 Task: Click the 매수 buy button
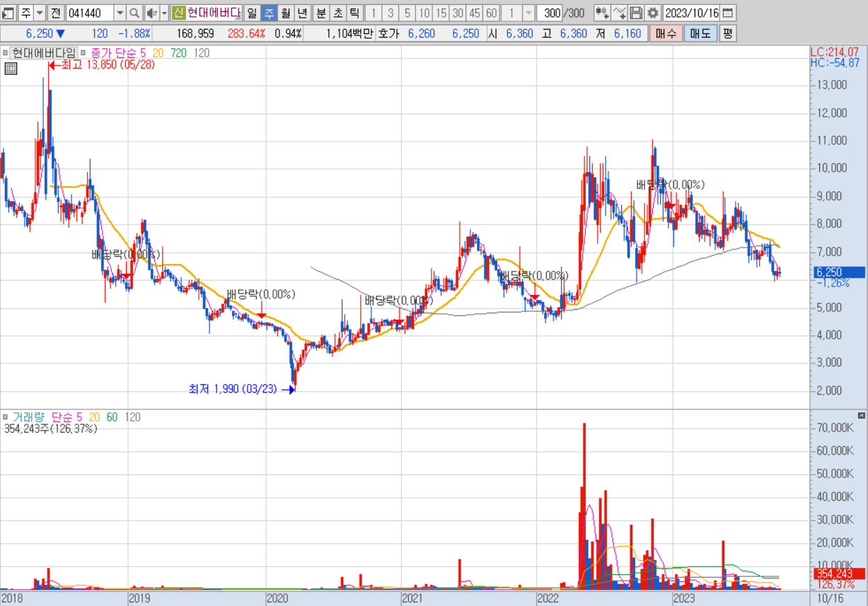(666, 33)
